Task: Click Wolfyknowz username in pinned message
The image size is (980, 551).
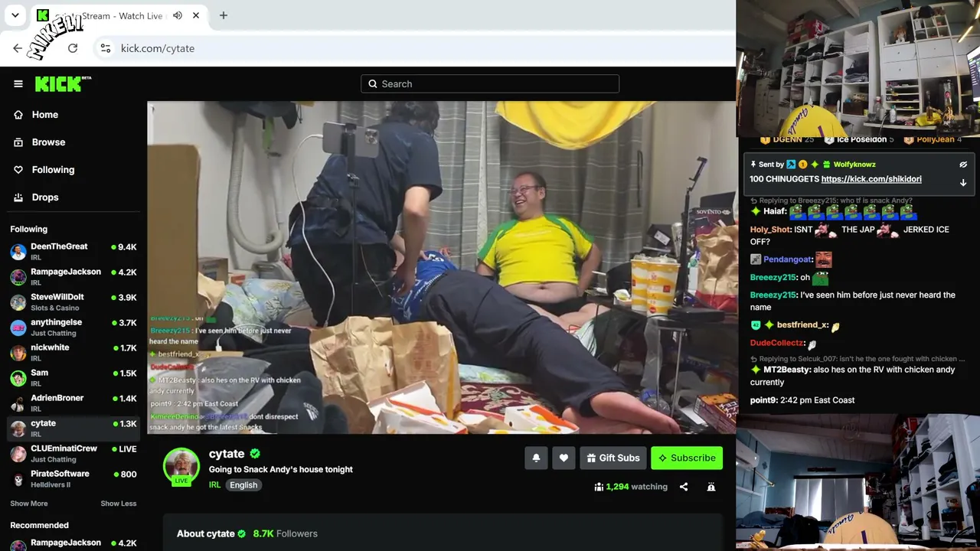Action: coord(854,165)
